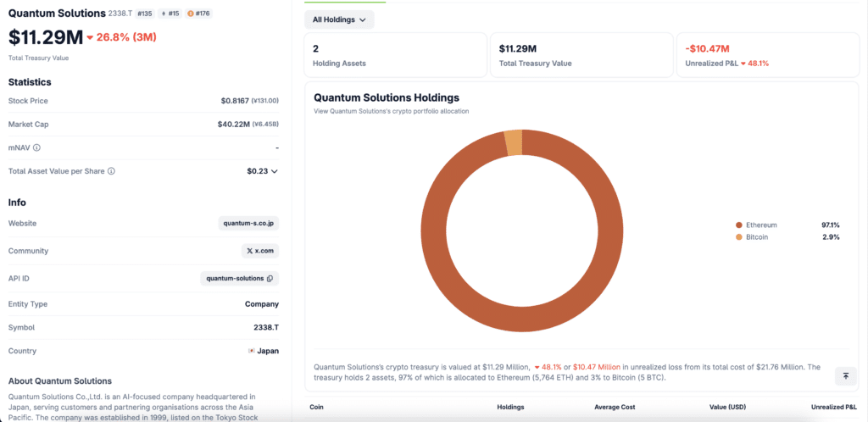
Task: Click the -$10.47M unrealized P&L value
Action: tap(707, 48)
